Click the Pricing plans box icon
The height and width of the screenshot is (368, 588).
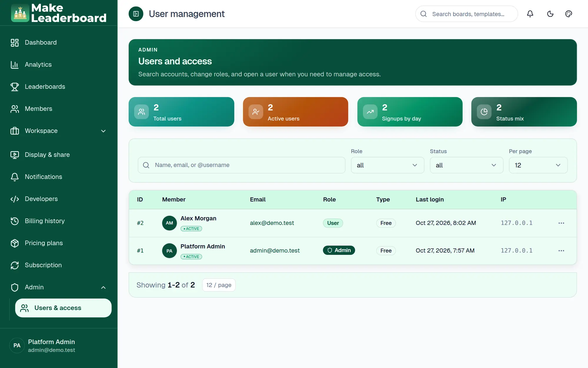pyautogui.click(x=15, y=243)
